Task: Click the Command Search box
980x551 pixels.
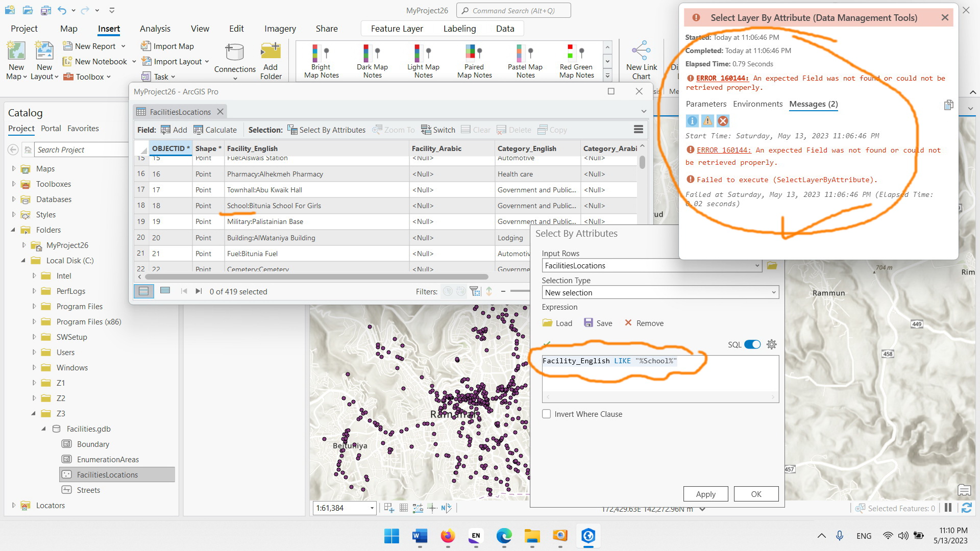Action: tap(513, 10)
